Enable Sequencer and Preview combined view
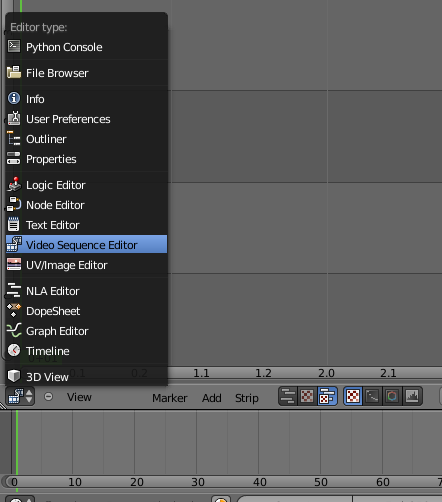Image resolution: width=442 pixels, height=502 pixels. (327, 396)
